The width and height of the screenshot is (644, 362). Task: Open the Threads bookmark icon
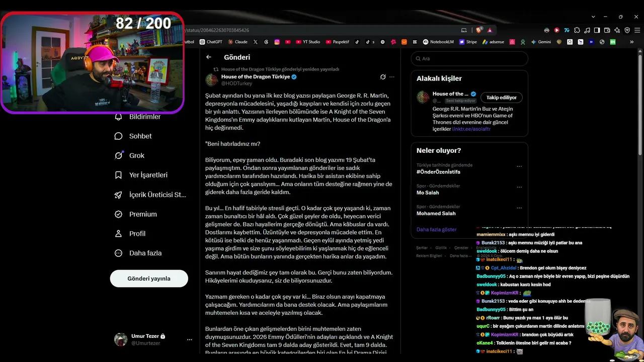[x=266, y=42]
